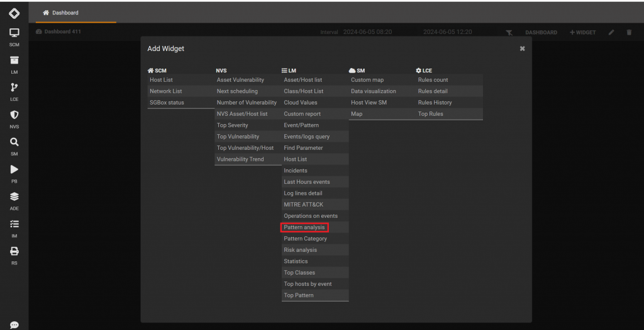Open the SCM module in sidebar
Image resolution: width=644 pixels, height=330 pixels.
14,37
